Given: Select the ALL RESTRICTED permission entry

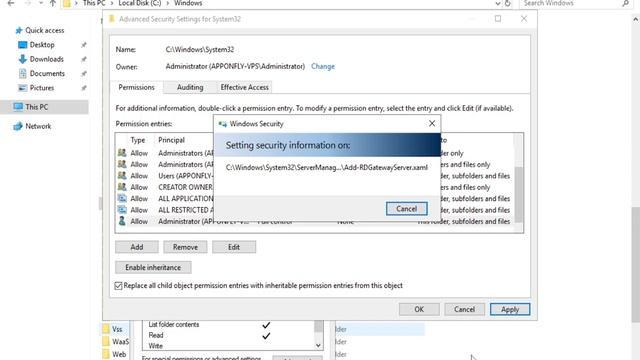Looking at the screenshot, I should [314, 210].
